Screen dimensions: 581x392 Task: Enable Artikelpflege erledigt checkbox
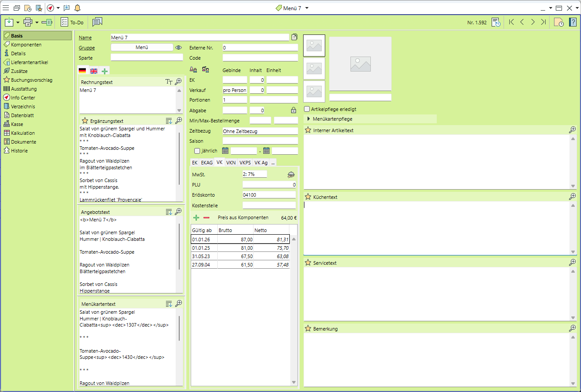pos(307,109)
